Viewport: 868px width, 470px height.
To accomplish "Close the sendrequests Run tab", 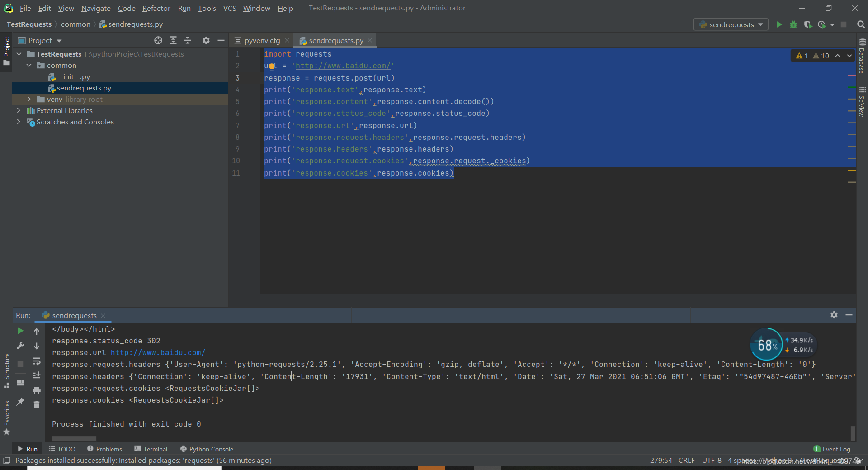I will pos(103,315).
